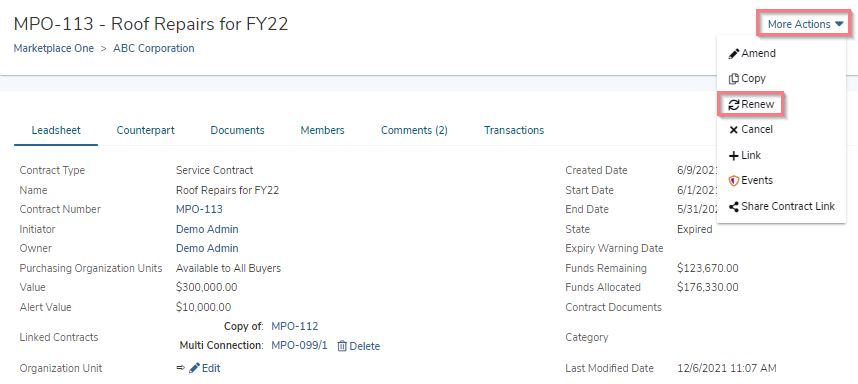Switch to the Counterpart tab
The height and width of the screenshot is (384, 858).
click(146, 130)
